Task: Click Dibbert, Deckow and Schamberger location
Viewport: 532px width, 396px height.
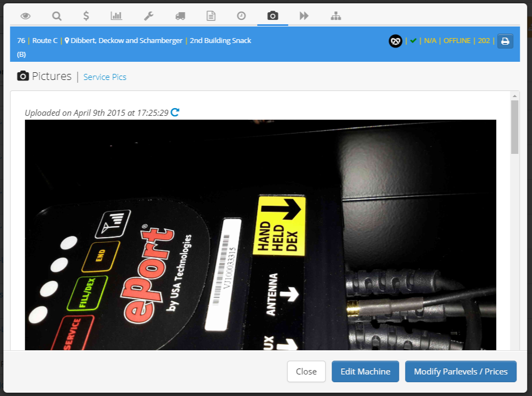Action: coord(126,41)
